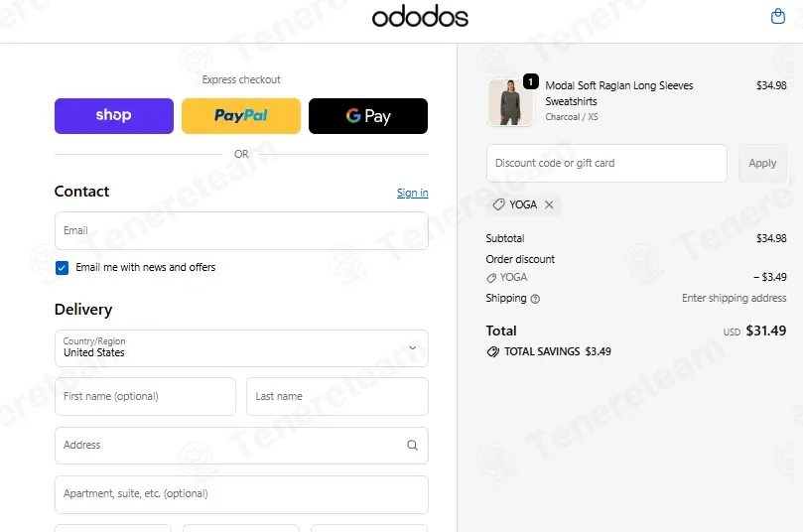Focus the Last name field
The image size is (803, 532).
[336, 396]
